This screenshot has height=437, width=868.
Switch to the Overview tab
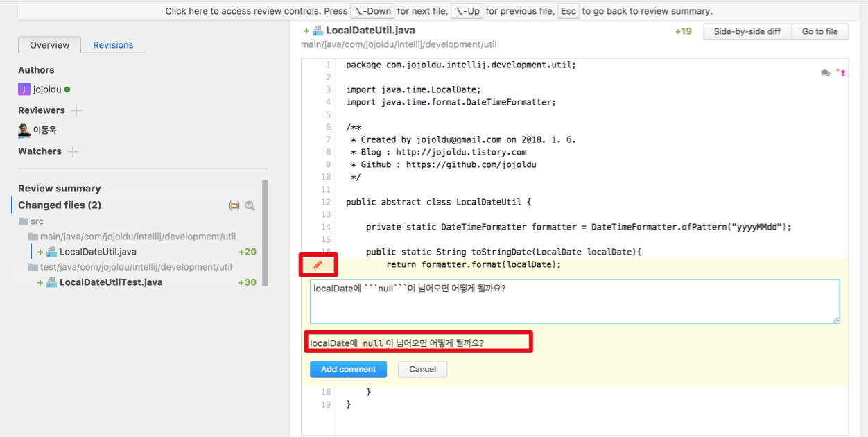click(x=49, y=45)
